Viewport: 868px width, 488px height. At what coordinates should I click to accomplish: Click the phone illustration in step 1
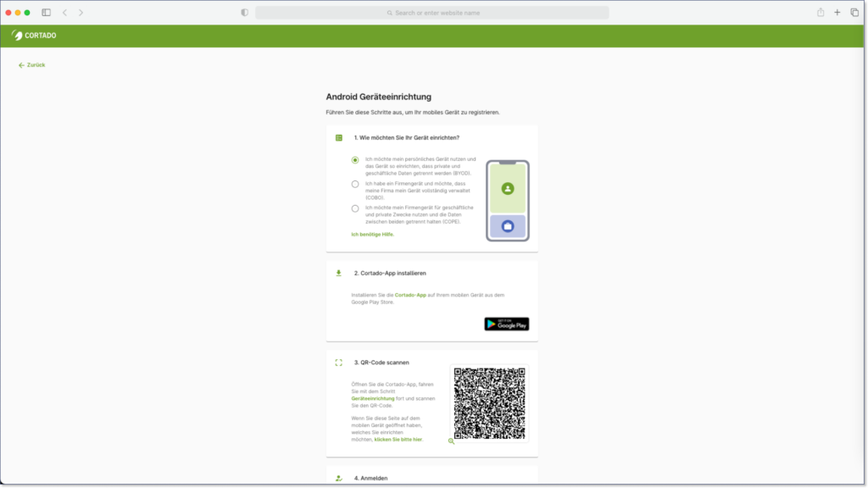tap(508, 201)
